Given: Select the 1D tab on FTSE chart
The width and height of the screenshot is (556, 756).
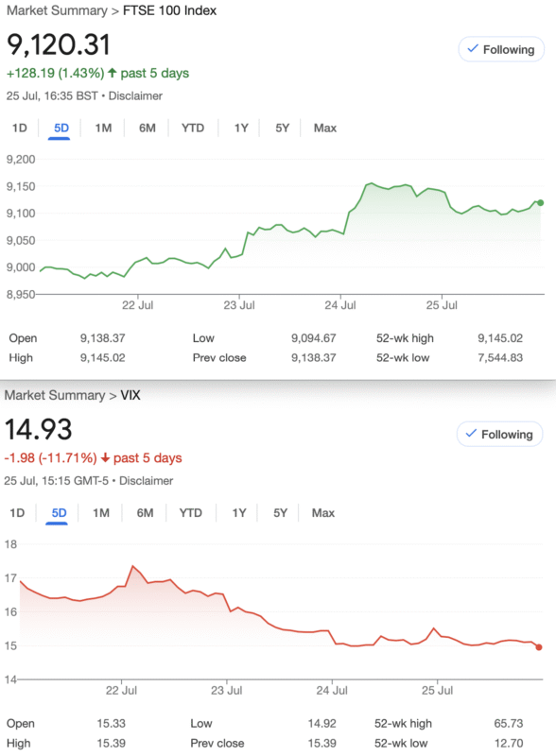Looking at the screenshot, I should [19, 128].
